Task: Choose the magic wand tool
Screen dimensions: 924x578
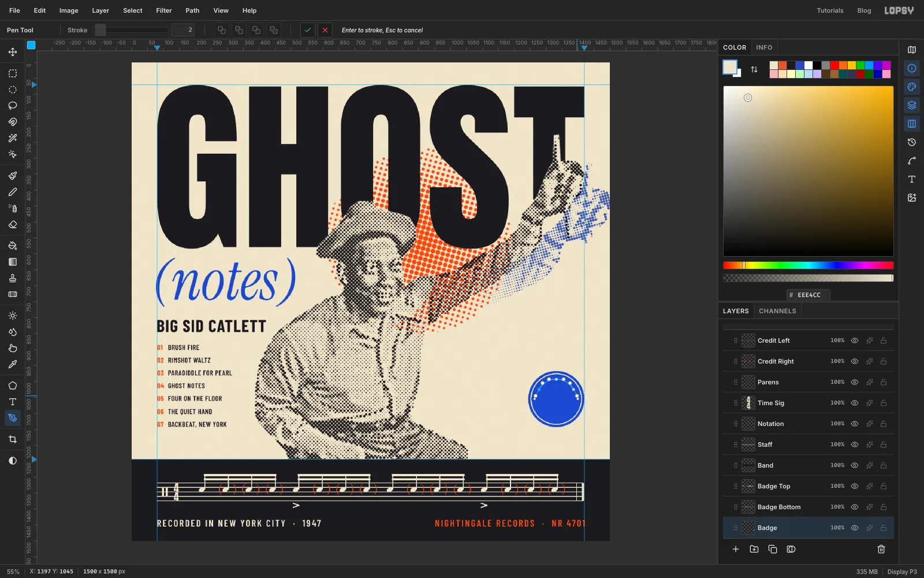Action: point(12,138)
